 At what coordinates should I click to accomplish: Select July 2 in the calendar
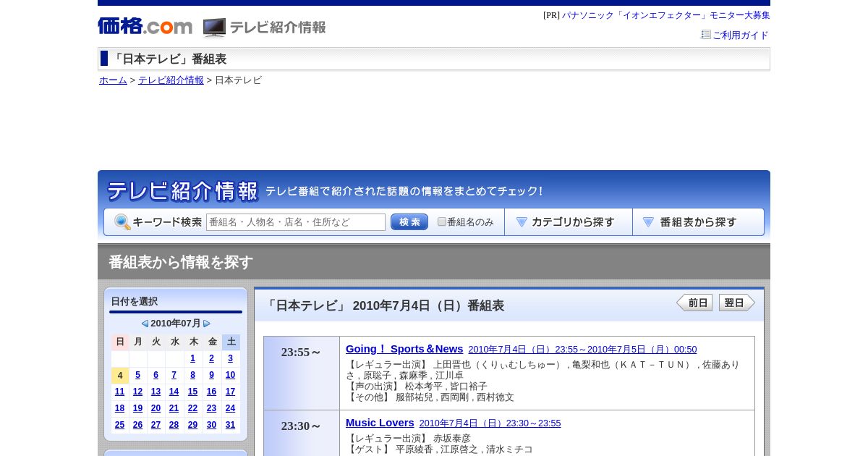click(211, 358)
